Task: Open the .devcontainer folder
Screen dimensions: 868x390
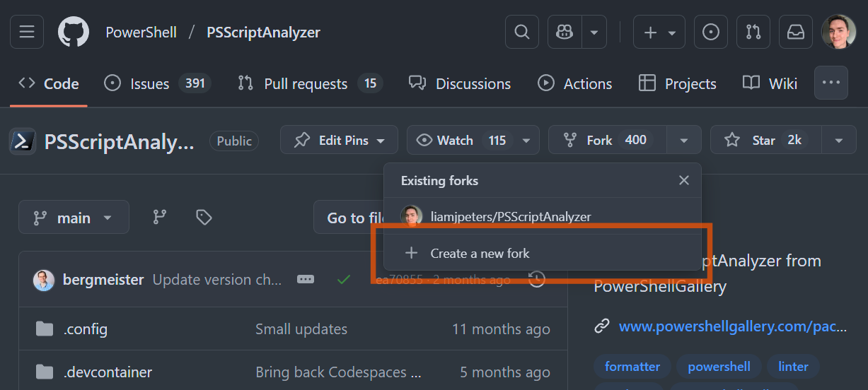Action: 108,372
